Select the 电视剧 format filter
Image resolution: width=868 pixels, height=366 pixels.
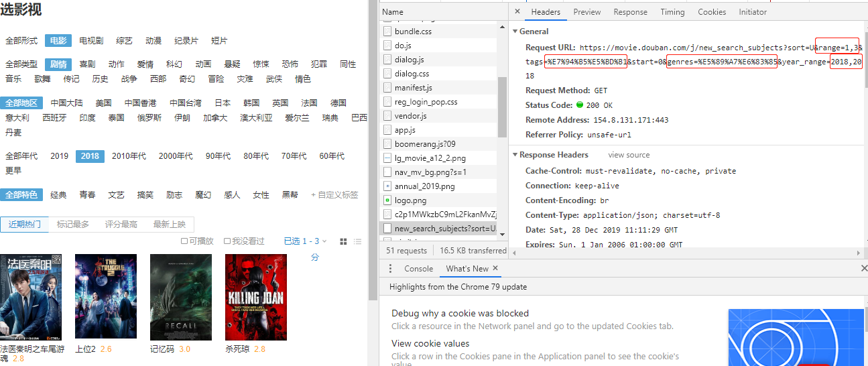91,41
